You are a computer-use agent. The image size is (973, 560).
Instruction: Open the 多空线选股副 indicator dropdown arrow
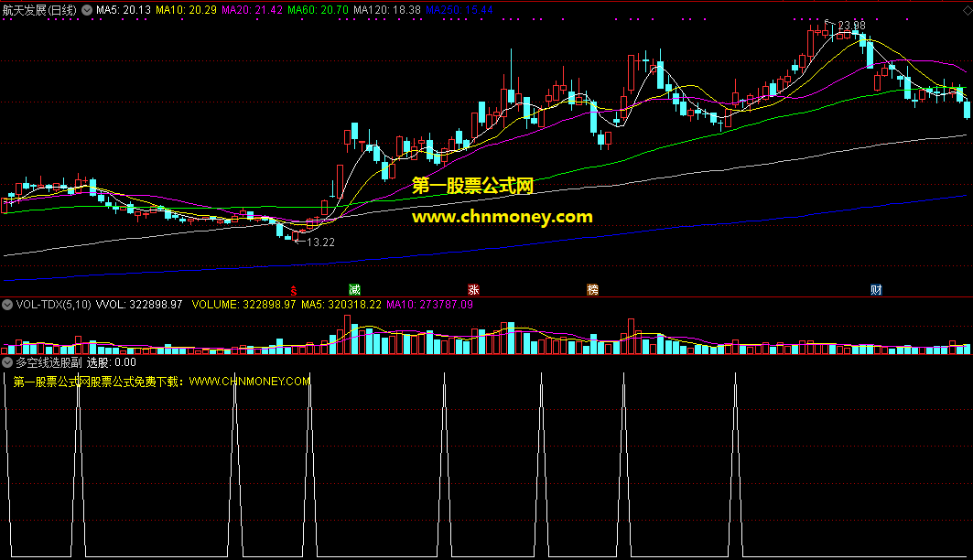[7, 362]
